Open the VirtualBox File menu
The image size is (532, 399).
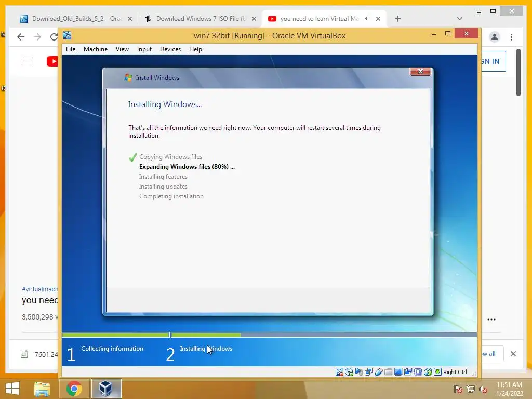coord(71,49)
